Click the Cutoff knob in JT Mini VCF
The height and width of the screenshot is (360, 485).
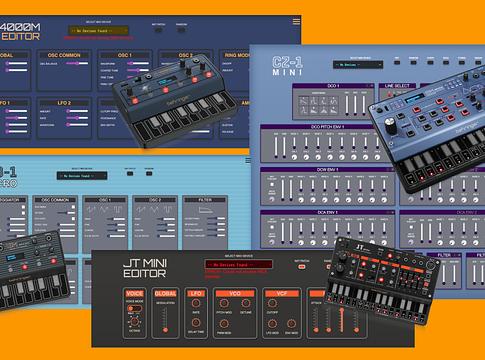(272, 303)
